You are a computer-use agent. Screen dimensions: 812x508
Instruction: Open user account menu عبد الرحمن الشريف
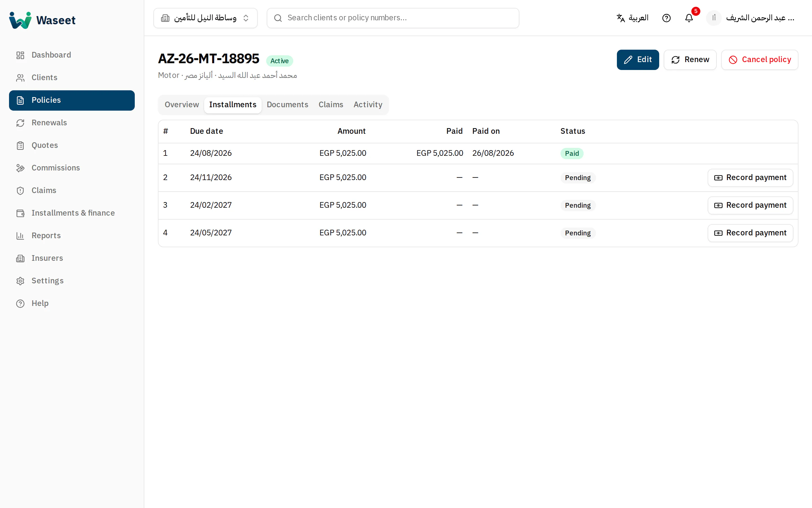tap(751, 18)
